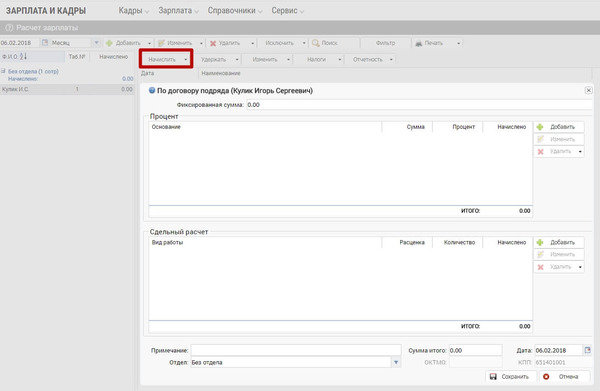Open the Справочники menu

(x=235, y=11)
